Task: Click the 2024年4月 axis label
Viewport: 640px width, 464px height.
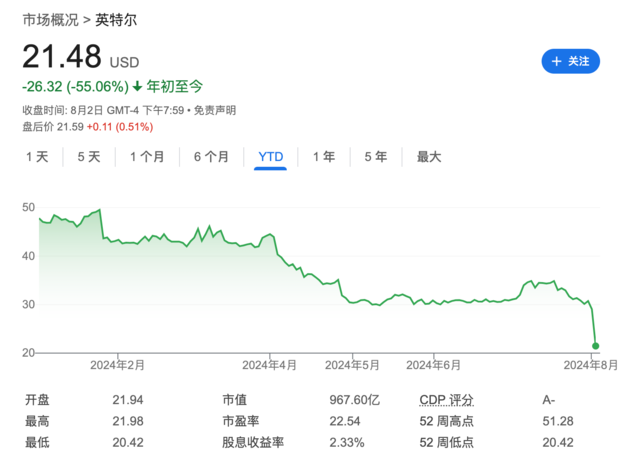Action: point(269,365)
